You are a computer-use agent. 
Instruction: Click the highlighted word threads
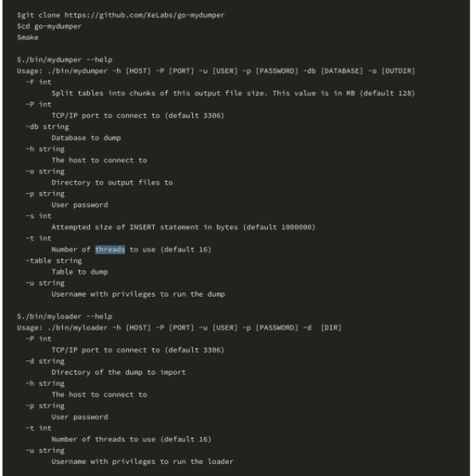tap(110, 250)
